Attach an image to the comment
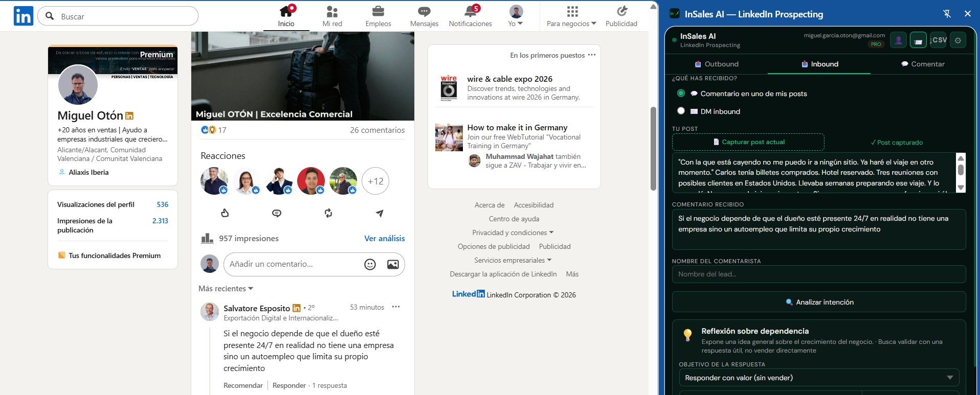The height and width of the screenshot is (395, 980). [x=393, y=264]
